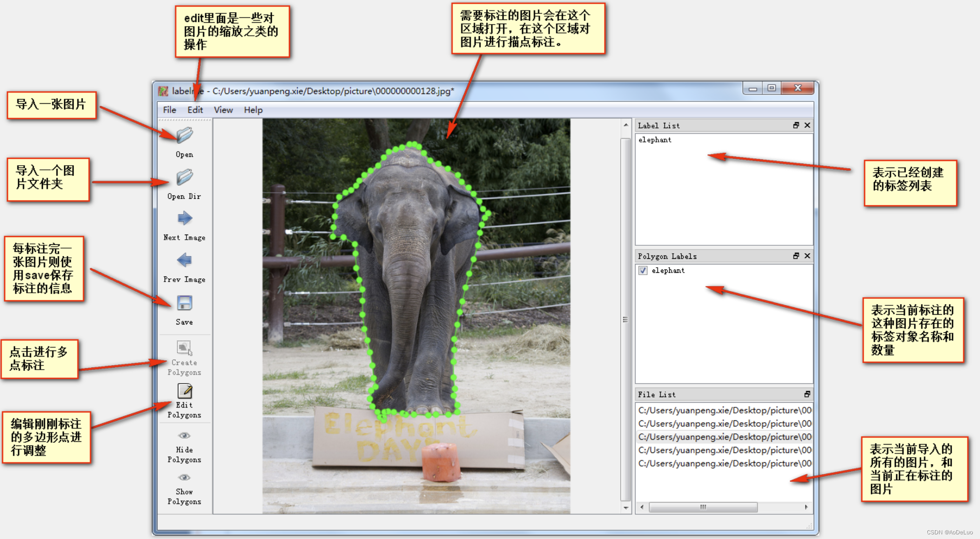Image resolution: width=980 pixels, height=539 pixels.
Task: Undock the File List panel
Action: (807, 394)
